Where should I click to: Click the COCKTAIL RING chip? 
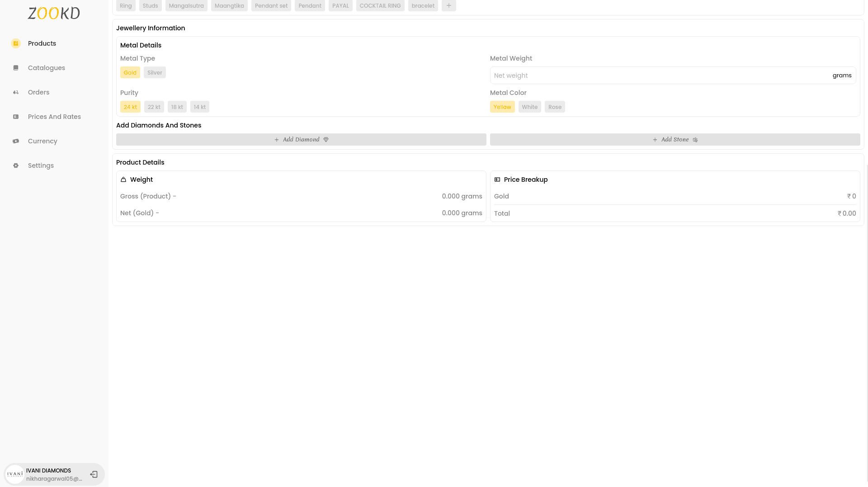(380, 5)
